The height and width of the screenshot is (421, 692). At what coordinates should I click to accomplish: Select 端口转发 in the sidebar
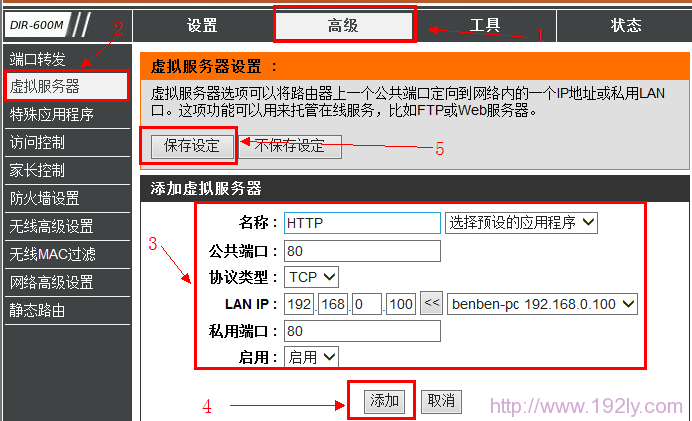click(x=38, y=58)
